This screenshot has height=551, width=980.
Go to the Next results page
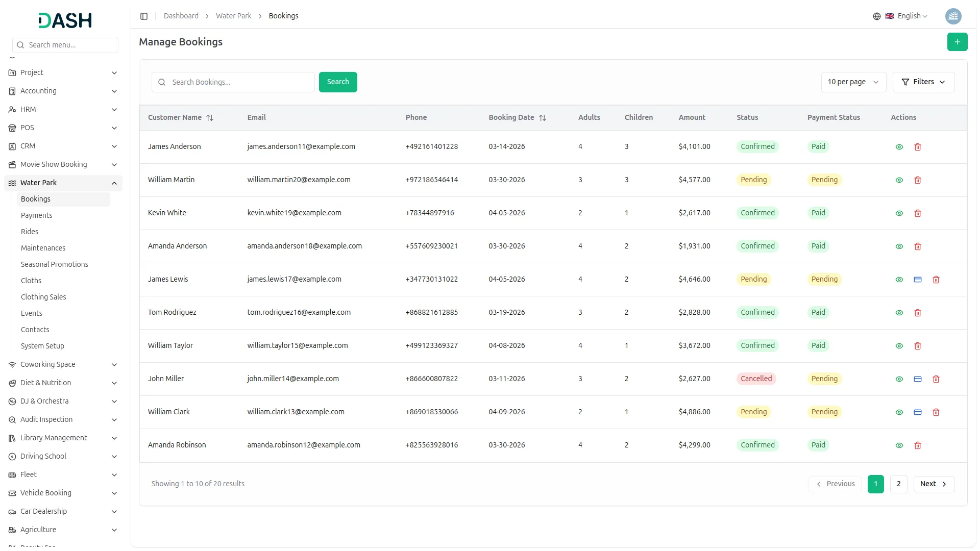pyautogui.click(x=933, y=484)
